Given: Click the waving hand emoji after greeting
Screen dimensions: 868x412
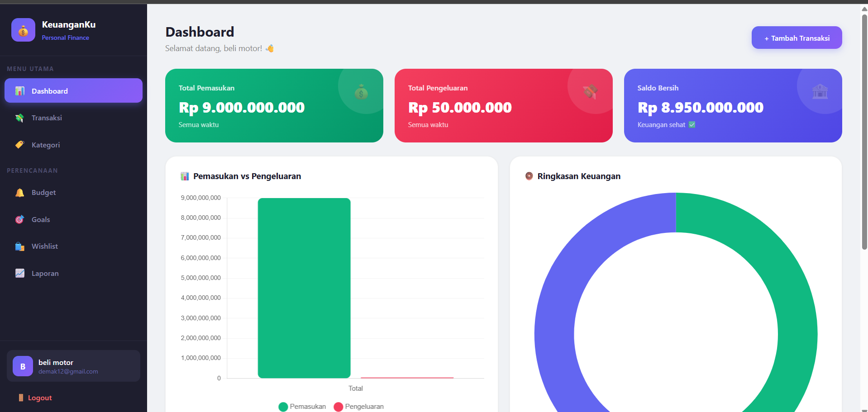Looking at the screenshot, I should [270, 48].
